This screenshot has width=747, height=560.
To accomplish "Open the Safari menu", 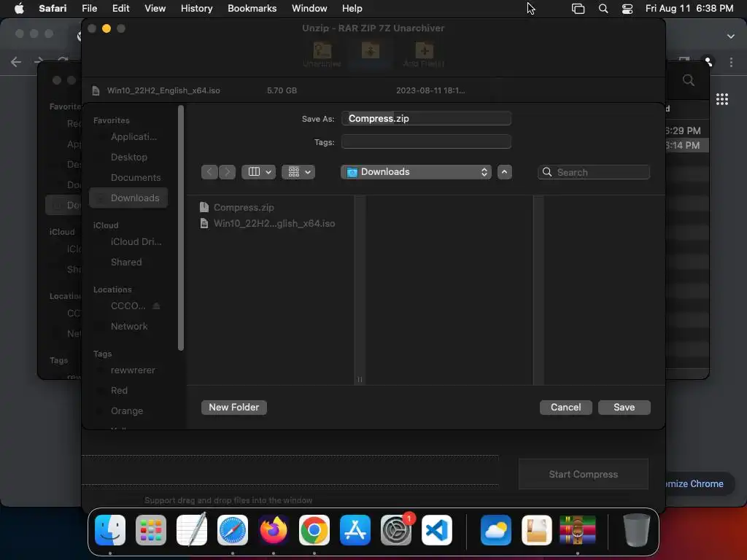I will (x=53, y=9).
